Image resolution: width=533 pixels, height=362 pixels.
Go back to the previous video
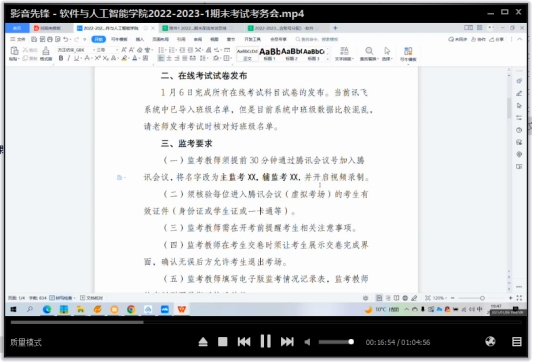(x=244, y=342)
